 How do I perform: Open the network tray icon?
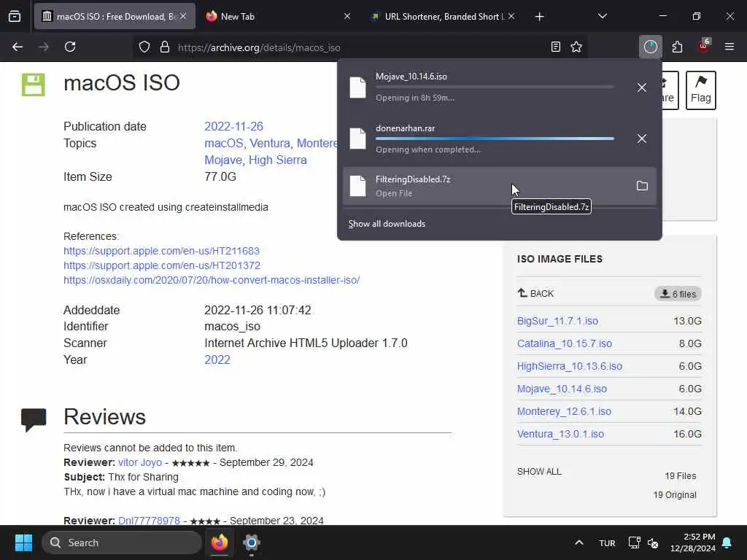point(634,542)
